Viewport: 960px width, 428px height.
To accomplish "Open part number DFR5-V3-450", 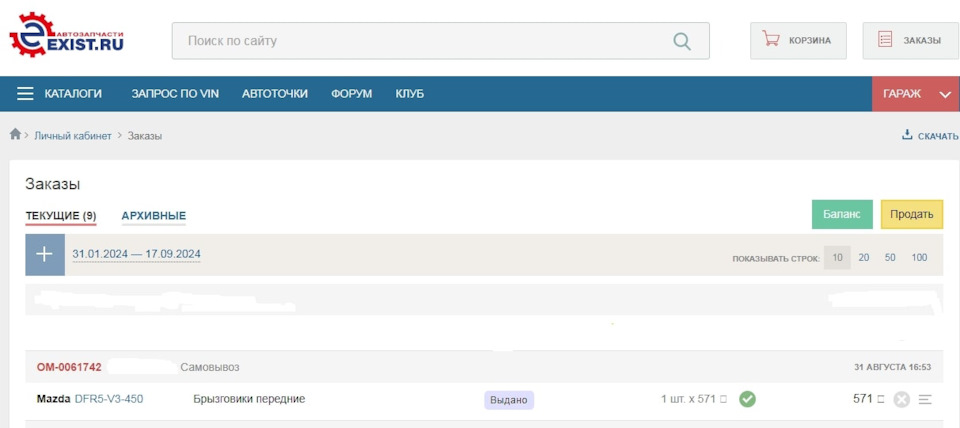I will click(x=109, y=399).
